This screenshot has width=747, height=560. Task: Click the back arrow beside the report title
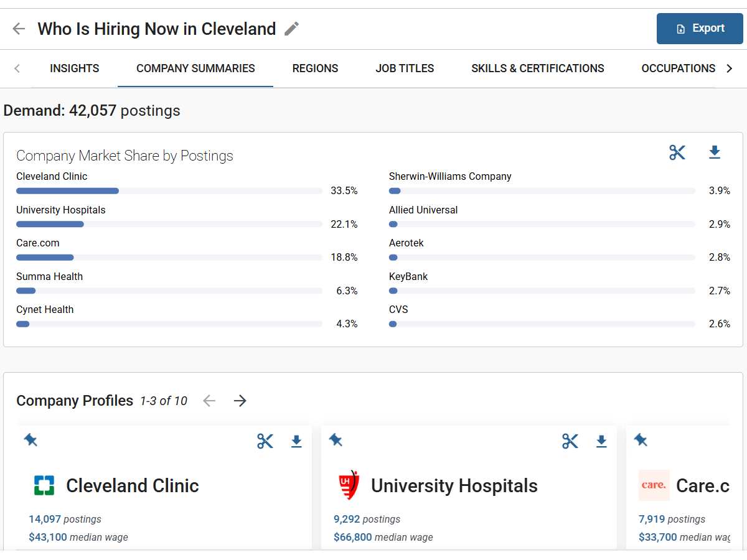[x=19, y=29]
